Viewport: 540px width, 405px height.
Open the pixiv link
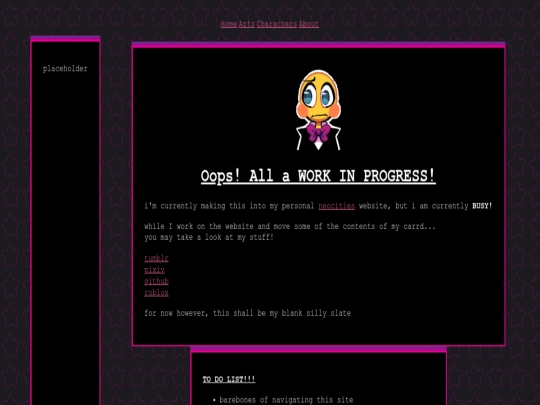154,270
